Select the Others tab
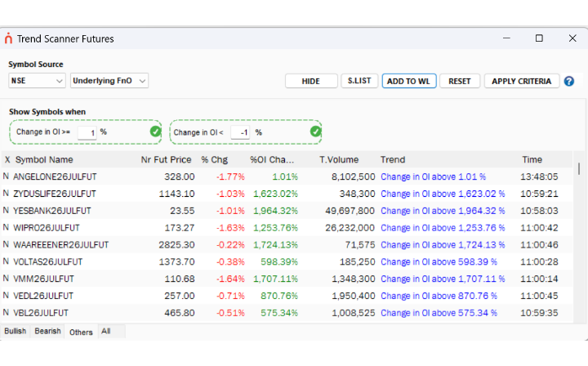Image resolution: width=588 pixels, height=366 pixels. (x=81, y=332)
